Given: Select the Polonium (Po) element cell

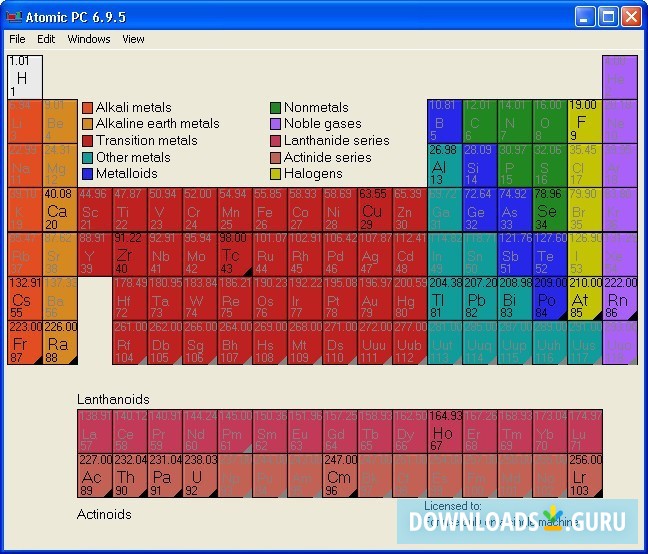Looking at the screenshot, I should [550, 298].
